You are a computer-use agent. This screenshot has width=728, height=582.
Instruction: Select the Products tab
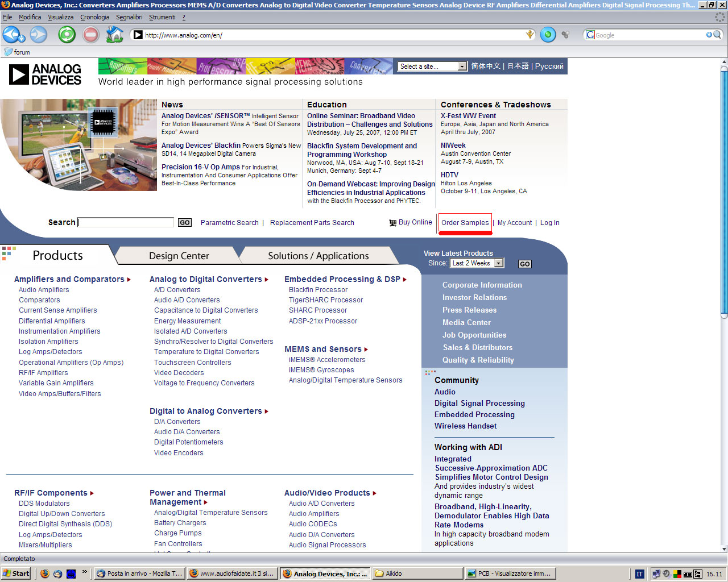(x=57, y=255)
